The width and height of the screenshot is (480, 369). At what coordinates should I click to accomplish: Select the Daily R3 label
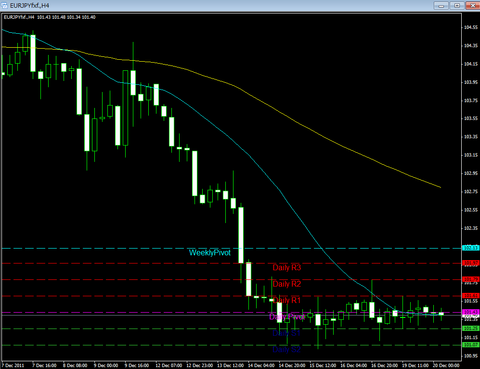287,267
